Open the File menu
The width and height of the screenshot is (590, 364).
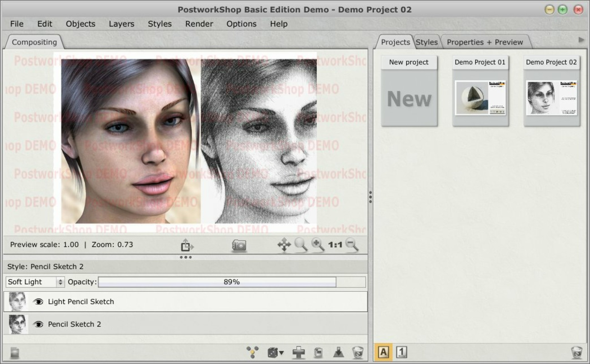[x=17, y=24]
